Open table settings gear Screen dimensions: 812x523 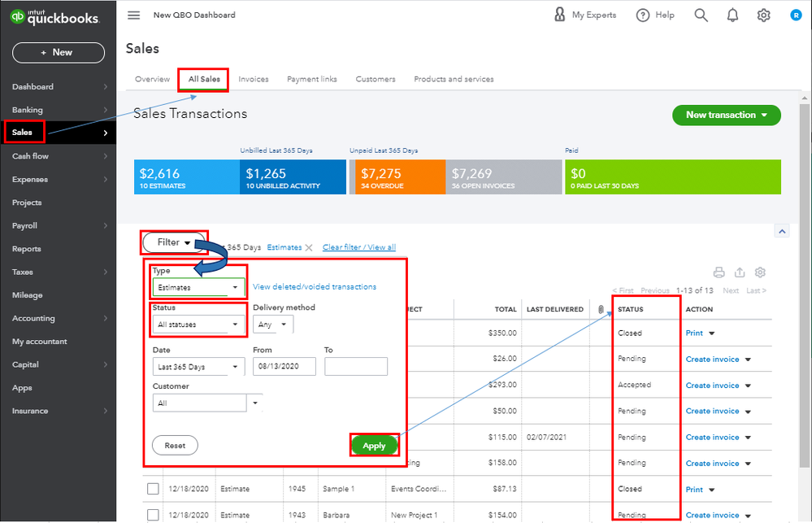click(x=760, y=272)
